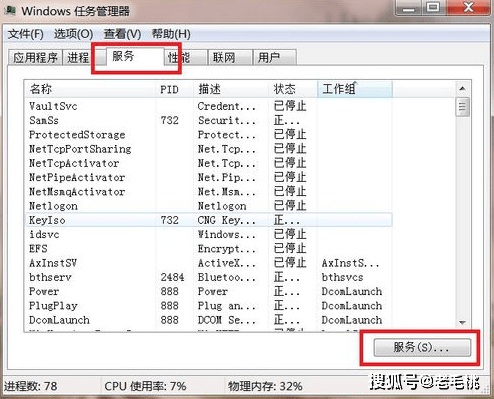The width and height of the screenshot is (494, 399).
Task: Select the KeyIso service row
Action: (x=209, y=220)
